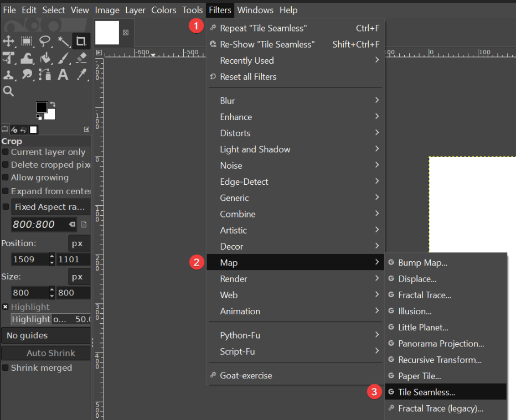
Task: Open the Colors menu
Action: (x=164, y=10)
